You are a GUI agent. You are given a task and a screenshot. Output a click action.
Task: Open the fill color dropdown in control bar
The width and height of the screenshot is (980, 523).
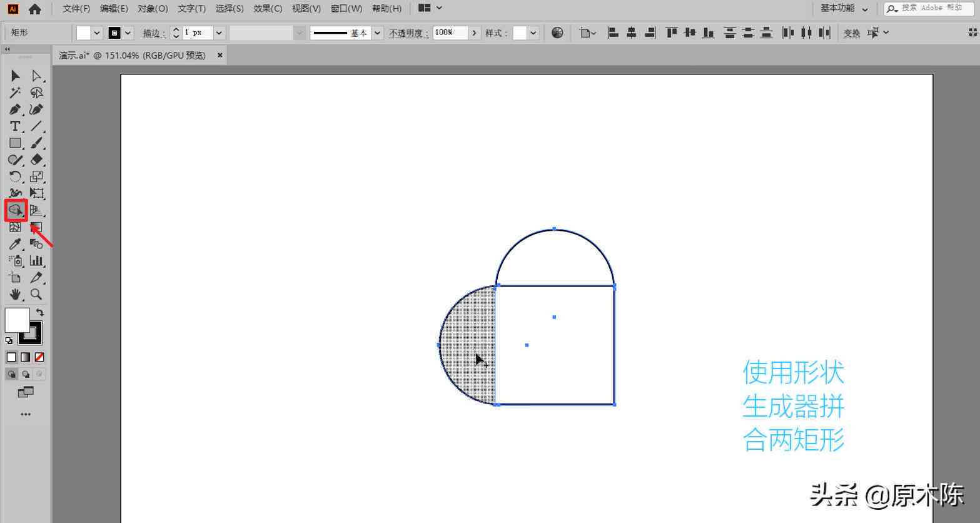click(97, 33)
